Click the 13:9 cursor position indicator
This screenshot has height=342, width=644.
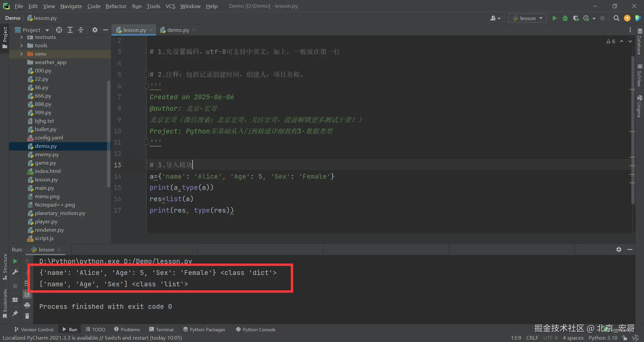516,338
